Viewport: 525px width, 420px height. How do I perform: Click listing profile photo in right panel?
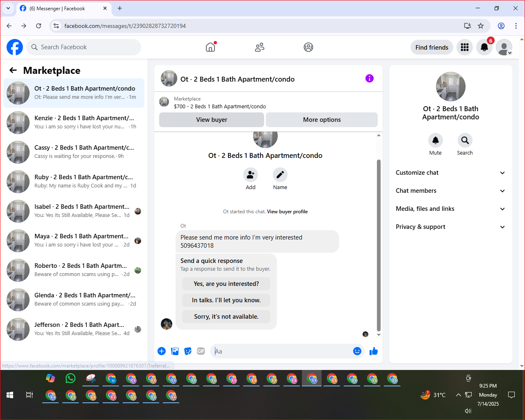pos(451,87)
